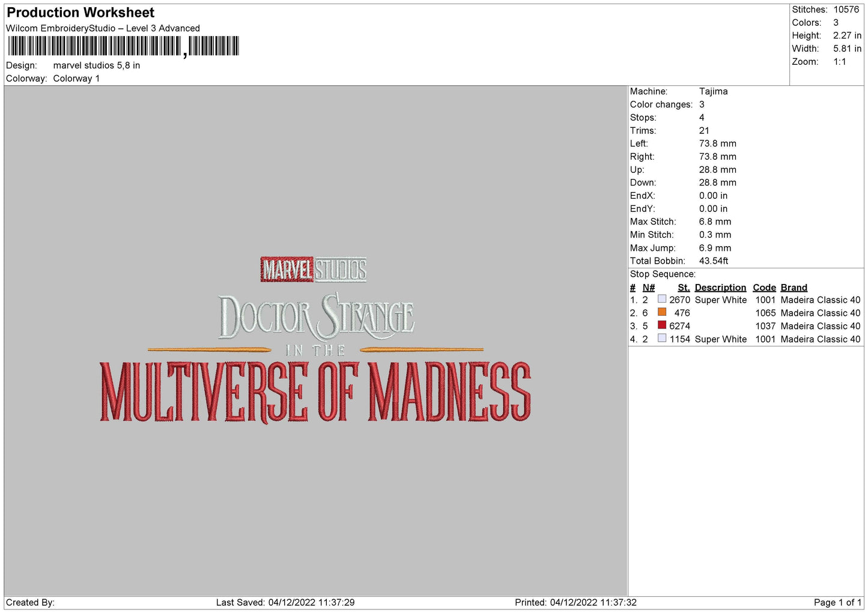Click the N# column header
The height and width of the screenshot is (613, 868).
pos(648,288)
